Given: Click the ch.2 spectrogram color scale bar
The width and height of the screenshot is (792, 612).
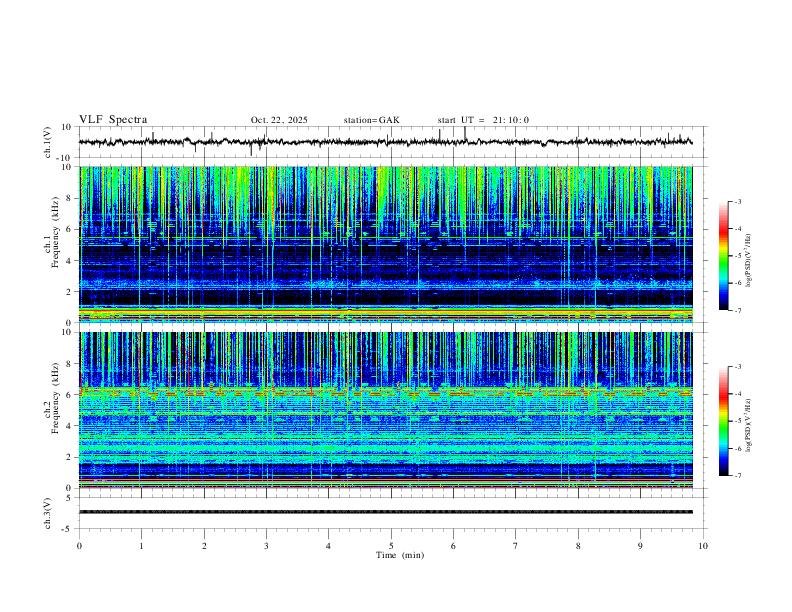Looking at the screenshot, I should pyautogui.click(x=723, y=421).
